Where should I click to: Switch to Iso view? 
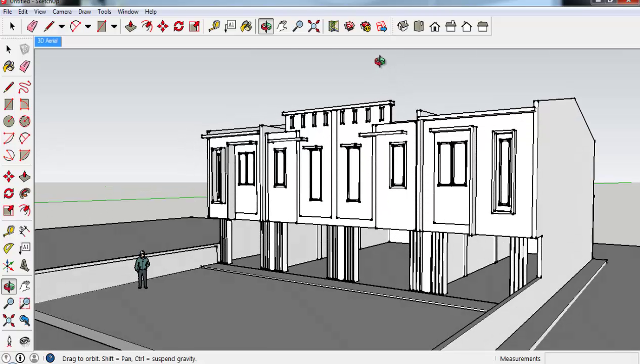click(403, 26)
